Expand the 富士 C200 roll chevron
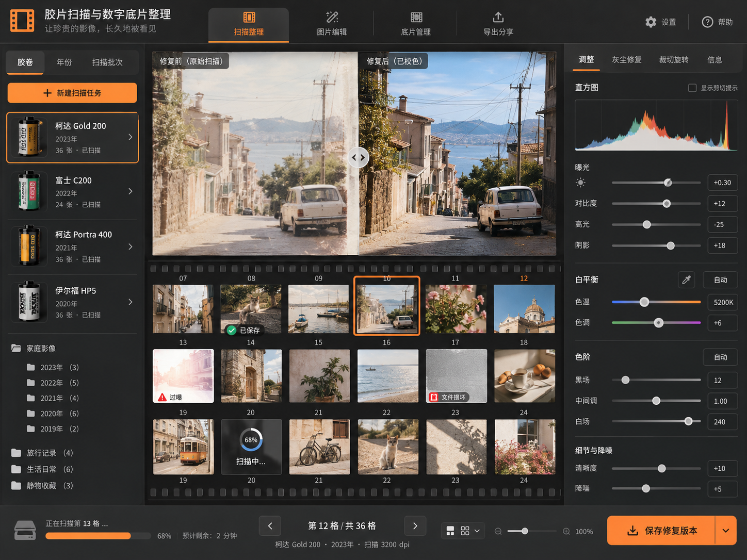This screenshot has height=560, width=747. [131, 191]
